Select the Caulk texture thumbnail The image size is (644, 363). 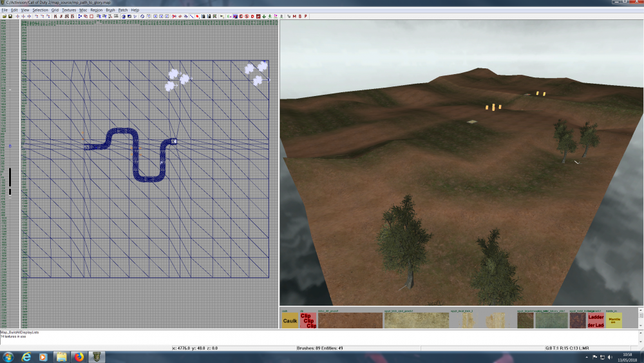(x=290, y=320)
